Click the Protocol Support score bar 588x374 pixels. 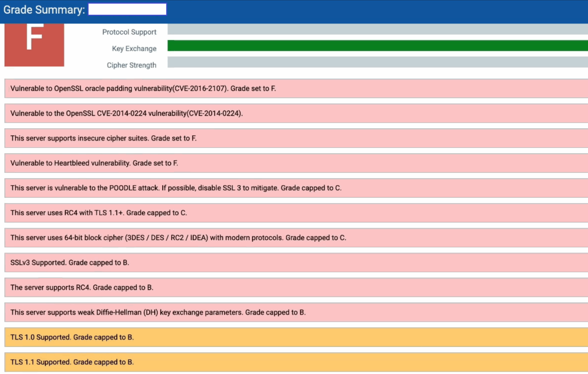point(378,29)
